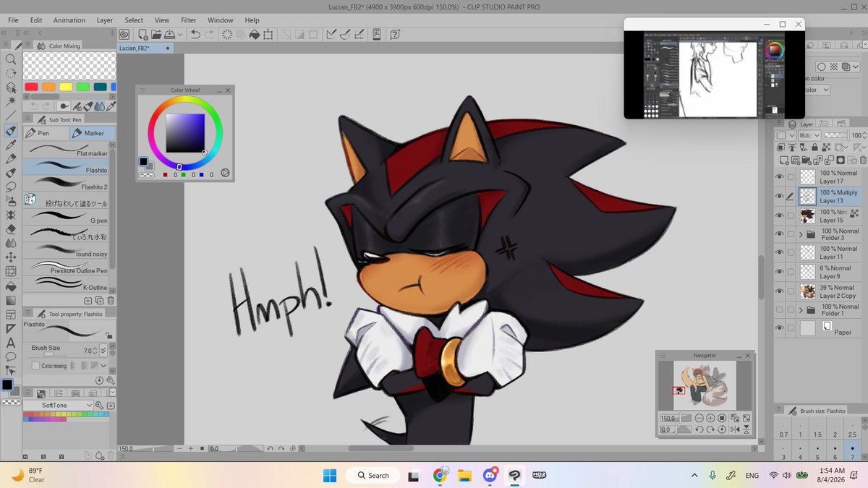The height and width of the screenshot is (488, 868).
Task: Expand Color mixing options chevron
Action: click(x=103, y=366)
